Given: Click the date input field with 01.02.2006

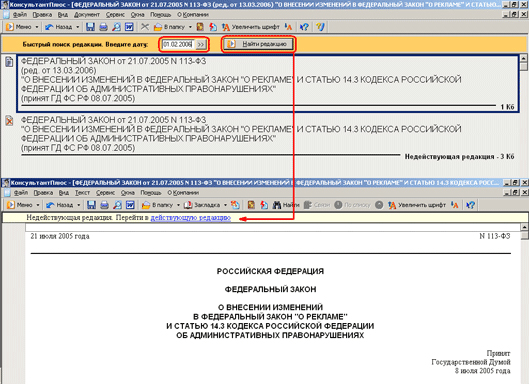Looking at the screenshot, I should (x=178, y=44).
